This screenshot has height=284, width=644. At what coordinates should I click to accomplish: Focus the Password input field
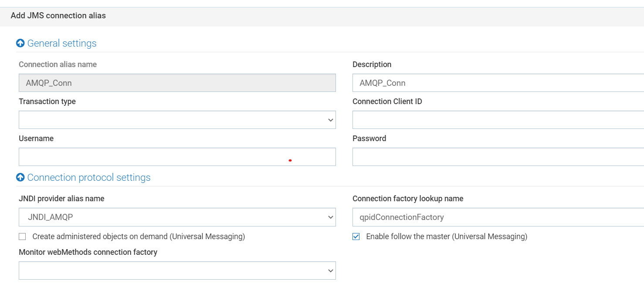pyautogui.click(x=497, y=157)
